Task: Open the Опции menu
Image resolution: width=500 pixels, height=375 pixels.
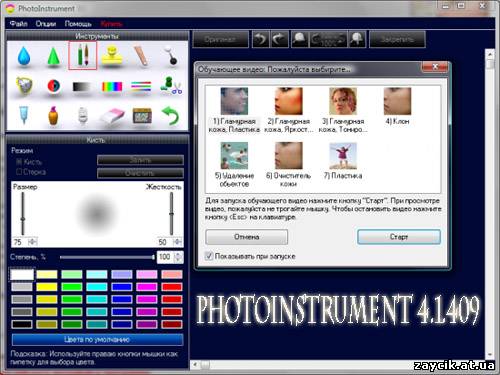Action: pyautogui.click(x=46, y=24)
